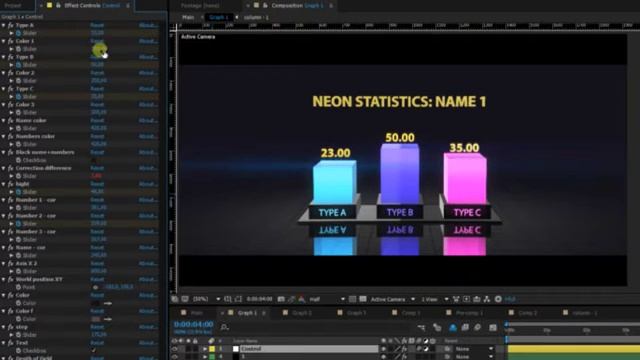
Task: Click the Draft 3D icon in the timeline
Action: coord(437,327)
